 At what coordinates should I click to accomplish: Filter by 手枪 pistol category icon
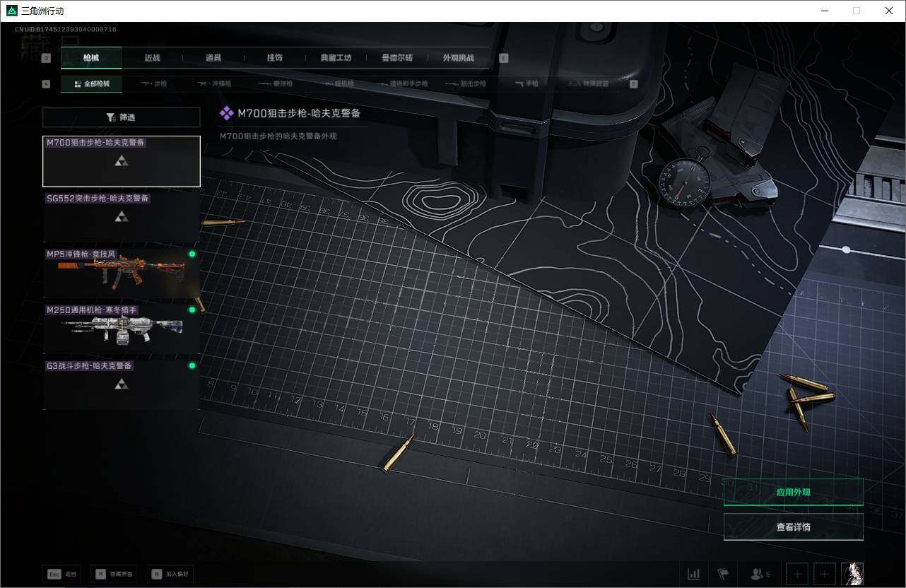[527, 84]
